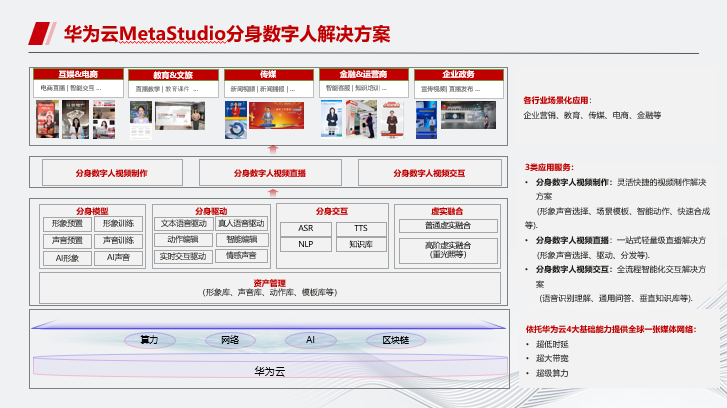Click the 分身交互 section heading
Screen dimensions: 727x408
coord(332,211)
